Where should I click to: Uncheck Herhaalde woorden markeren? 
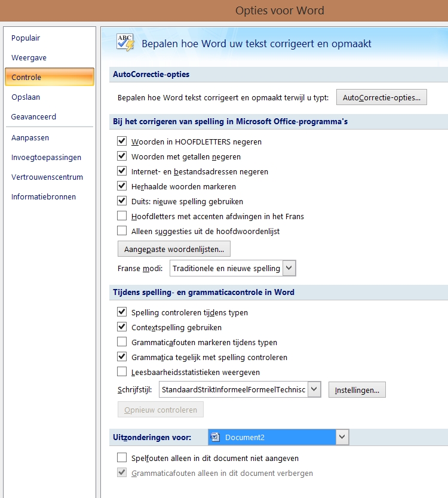122,186
